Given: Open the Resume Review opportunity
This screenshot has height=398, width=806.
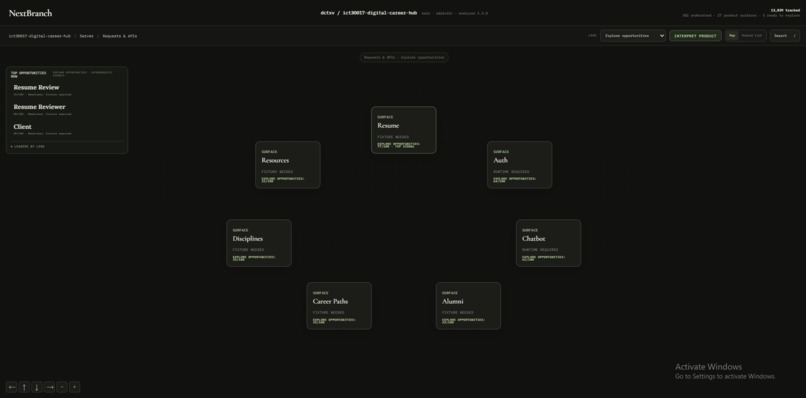Looking at the screenshot, I should [67, 90].
